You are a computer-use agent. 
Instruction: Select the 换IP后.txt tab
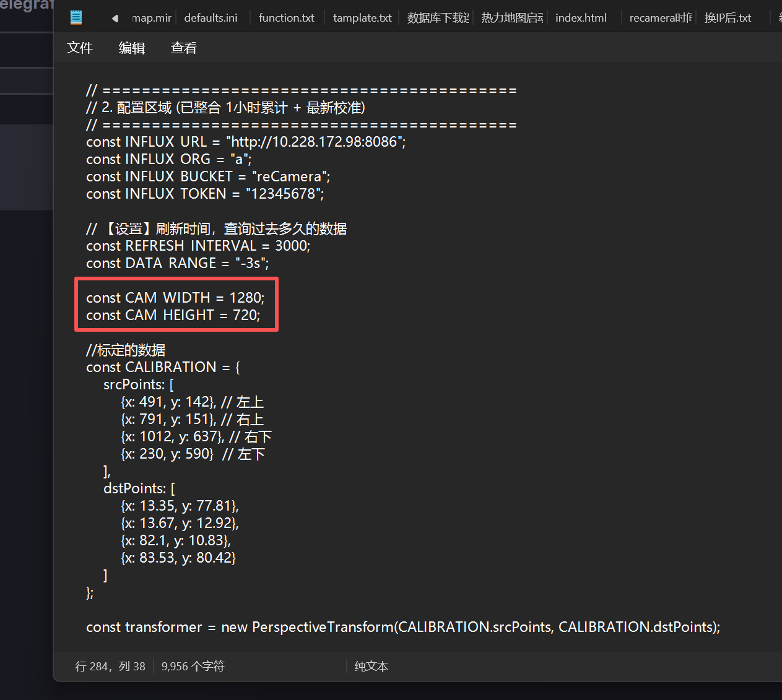pos(728,18)
